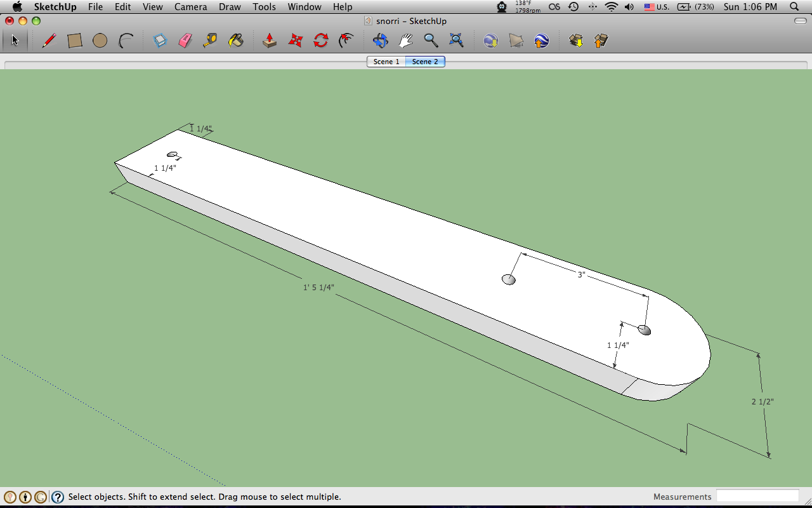Open Spotlight search magnifier

(x=795, y=7)
